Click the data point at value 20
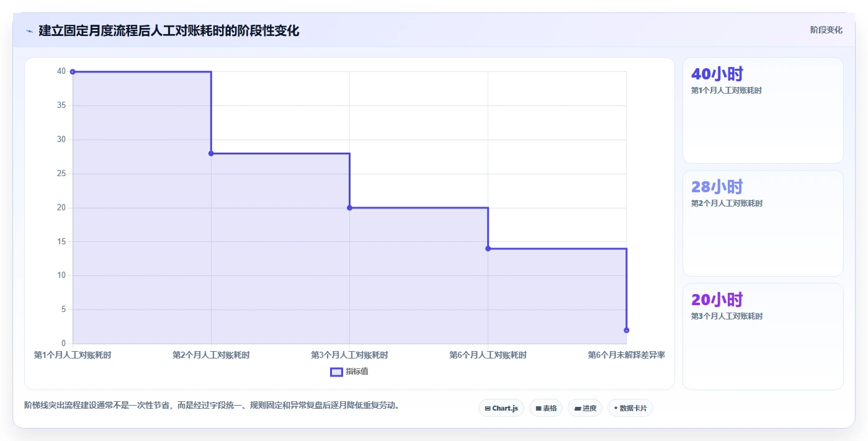 pyautogui.click(x=349, y=208)
